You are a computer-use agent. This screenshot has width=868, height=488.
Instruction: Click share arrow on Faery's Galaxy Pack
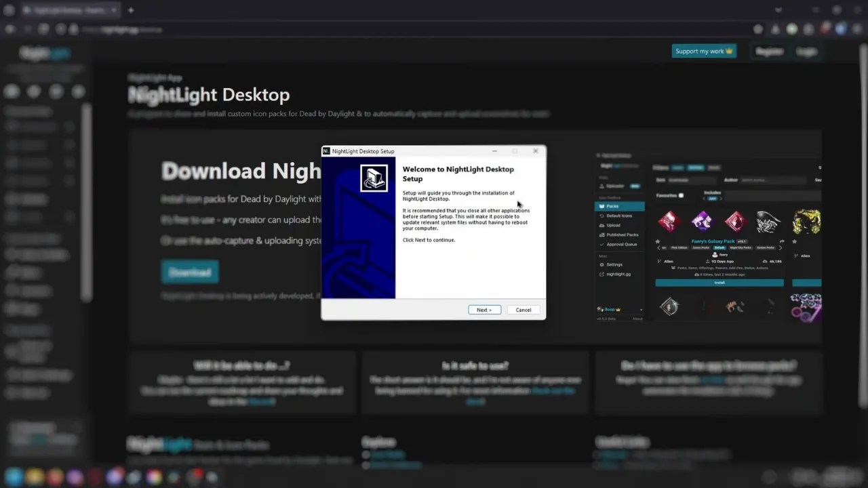click(781, 241)
